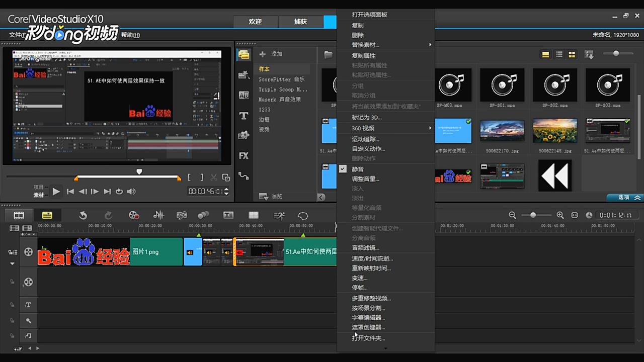
Task: Adjust the preview timecode stepper
Action: tap(226, 192)
